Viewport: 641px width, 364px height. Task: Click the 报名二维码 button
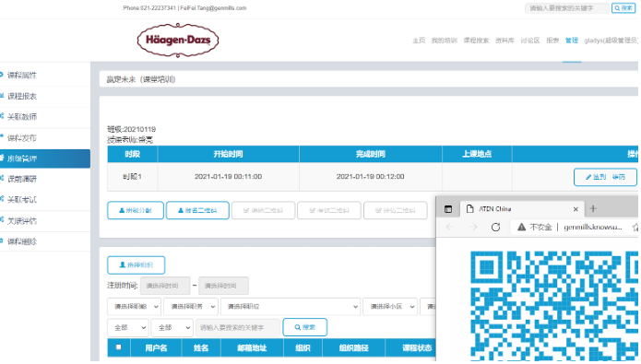tap(197, 210)
